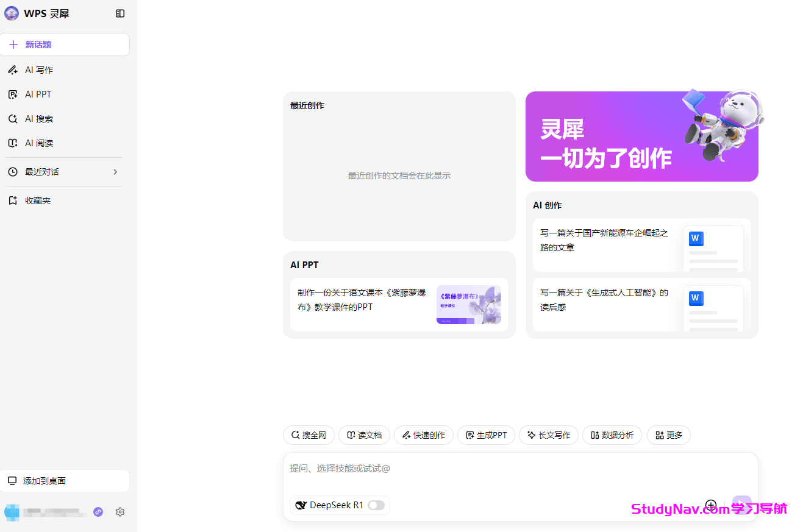Image resolution: width=803 pixels, height=532 pixels.
Task: Open the 收藏夹 favorites section
Action: [x=37, y=200]
